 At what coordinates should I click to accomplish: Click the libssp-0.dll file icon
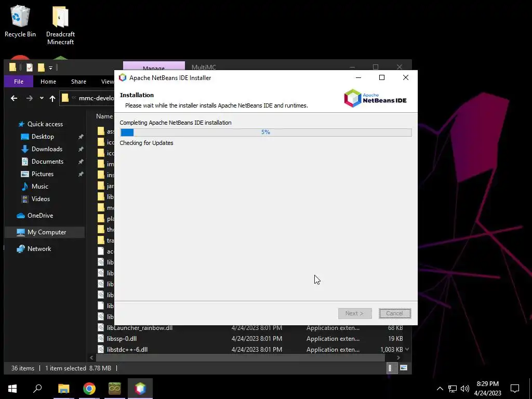[101, 339]
